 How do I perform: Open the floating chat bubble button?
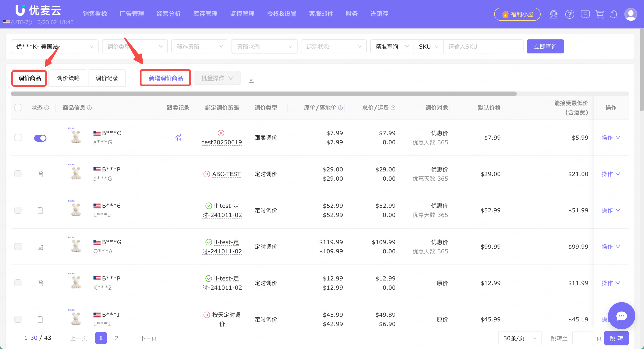click(x=621, y=316)
